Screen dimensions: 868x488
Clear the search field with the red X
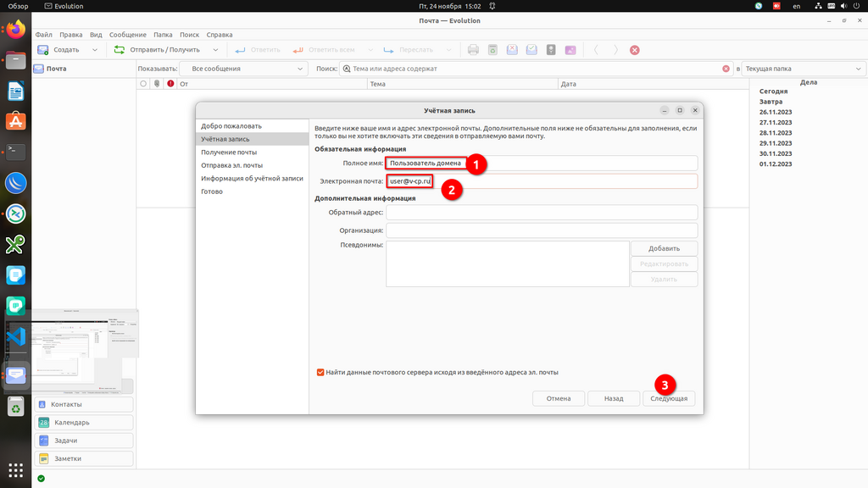pyautogui.click(x=726, y=69)
